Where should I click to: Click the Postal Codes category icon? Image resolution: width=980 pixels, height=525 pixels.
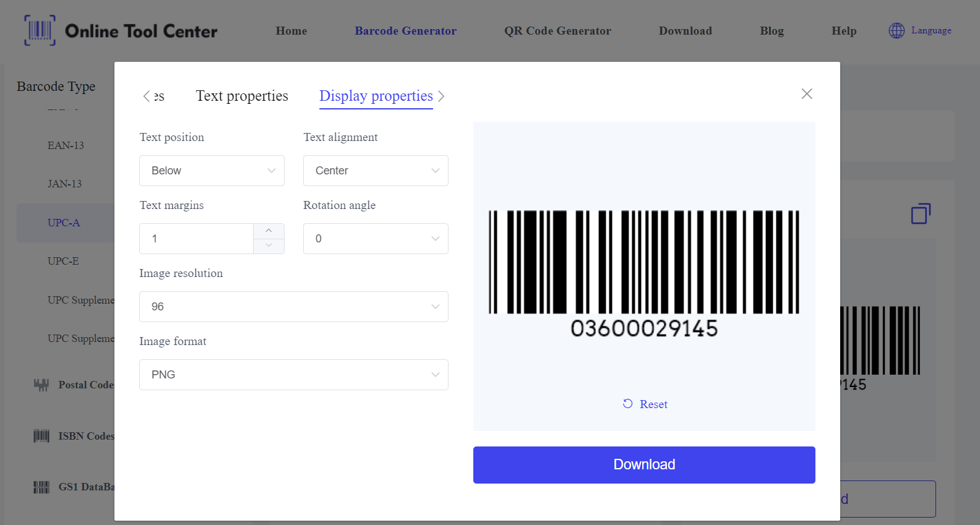pyautogui.click(x=41, y=385)
